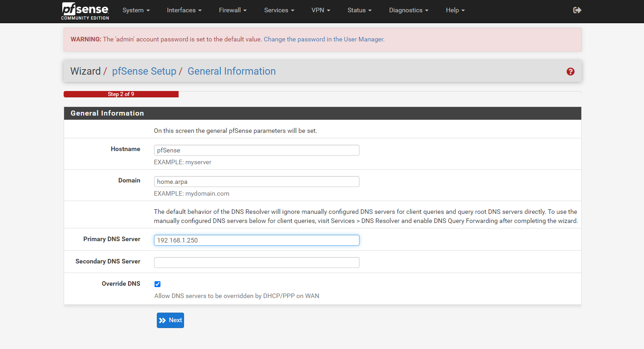The height and width of the screenshot is (349, 644).
Task: Open the System dropdown menu
Action: click(x=136, y=10)
